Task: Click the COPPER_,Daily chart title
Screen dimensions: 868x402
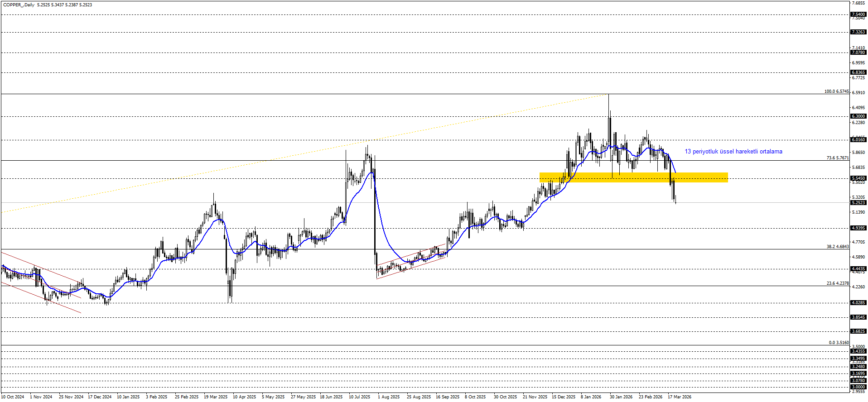Action: [19, 5]
